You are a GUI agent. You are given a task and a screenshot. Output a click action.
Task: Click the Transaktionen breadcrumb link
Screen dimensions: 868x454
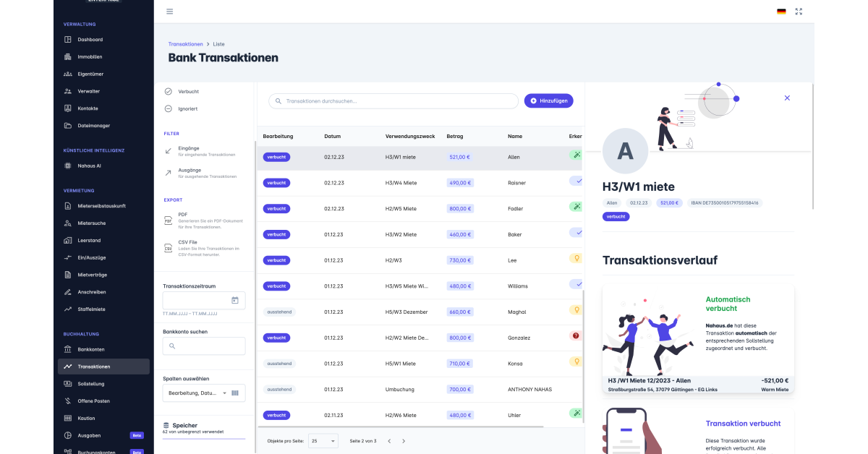pyautogui.click(x=186, y=44)
